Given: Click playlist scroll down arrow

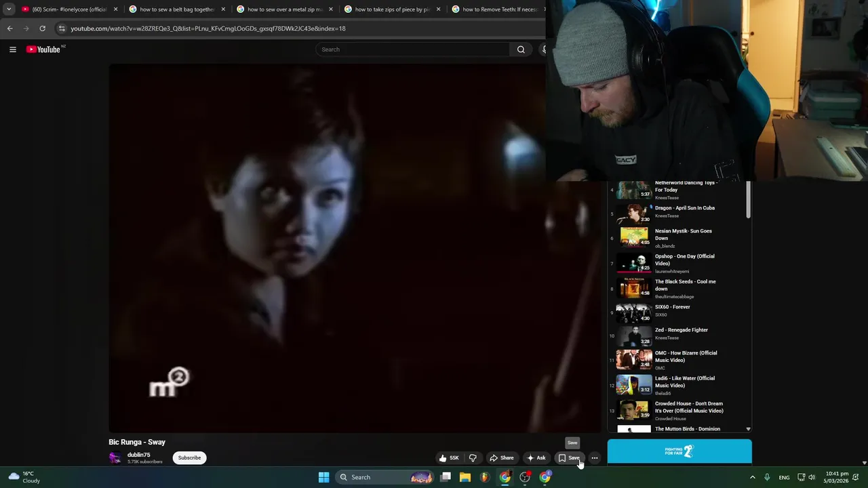Looking at the screenshot, I should [x=748, y=429].
